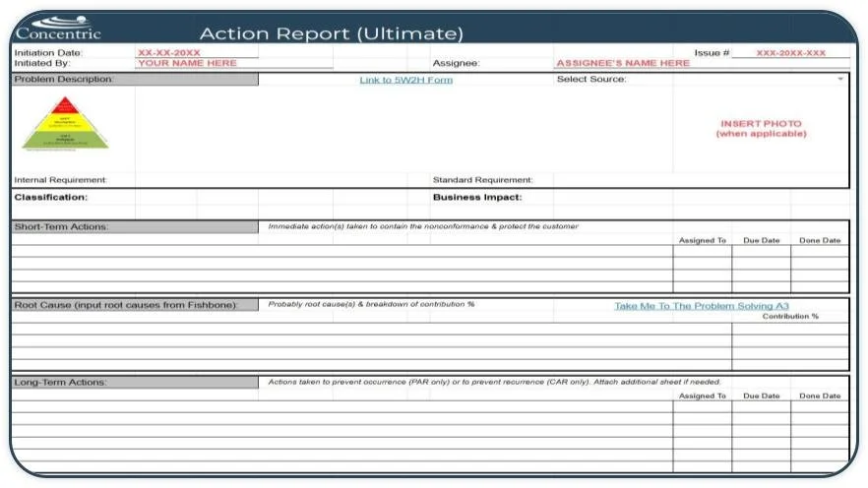Image resolution: width=868 pixels, height=488 pixels.
Task: Click the Action Report (Ultimate) title
Action: point(331,33)
